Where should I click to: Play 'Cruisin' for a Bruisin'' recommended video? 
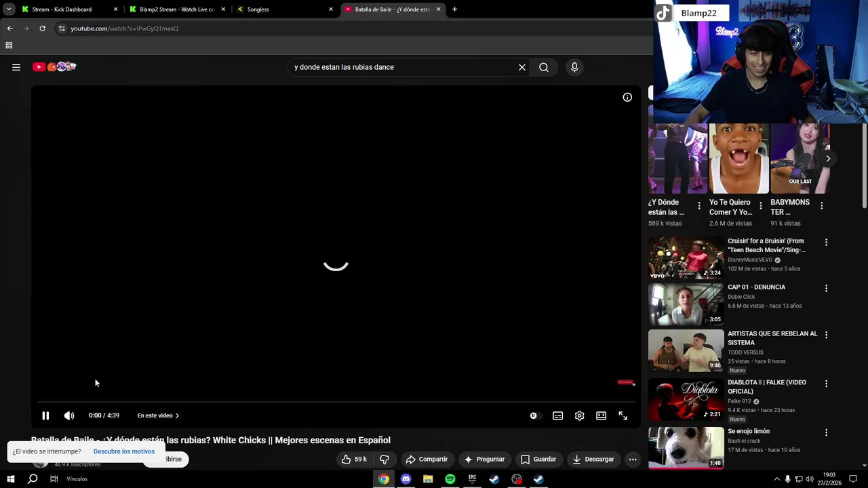[686, 258]
